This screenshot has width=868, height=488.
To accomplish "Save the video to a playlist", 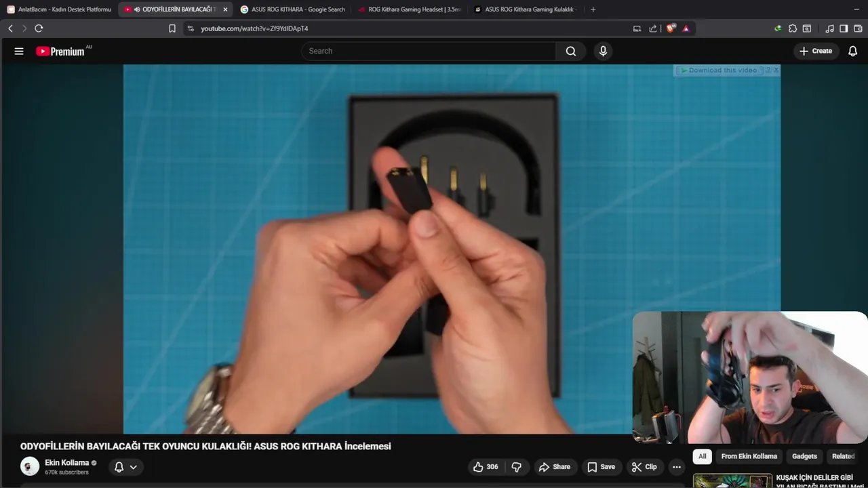I will pos(601,467).
